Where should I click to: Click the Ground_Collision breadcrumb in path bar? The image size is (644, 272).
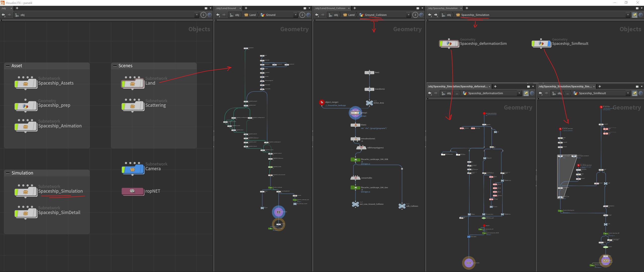pyautogui.click(x=373, y=15)
